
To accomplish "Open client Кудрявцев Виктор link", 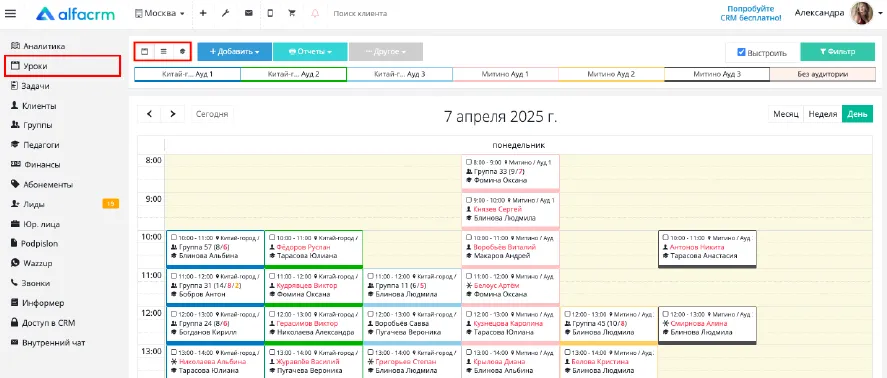I will 307,286.
